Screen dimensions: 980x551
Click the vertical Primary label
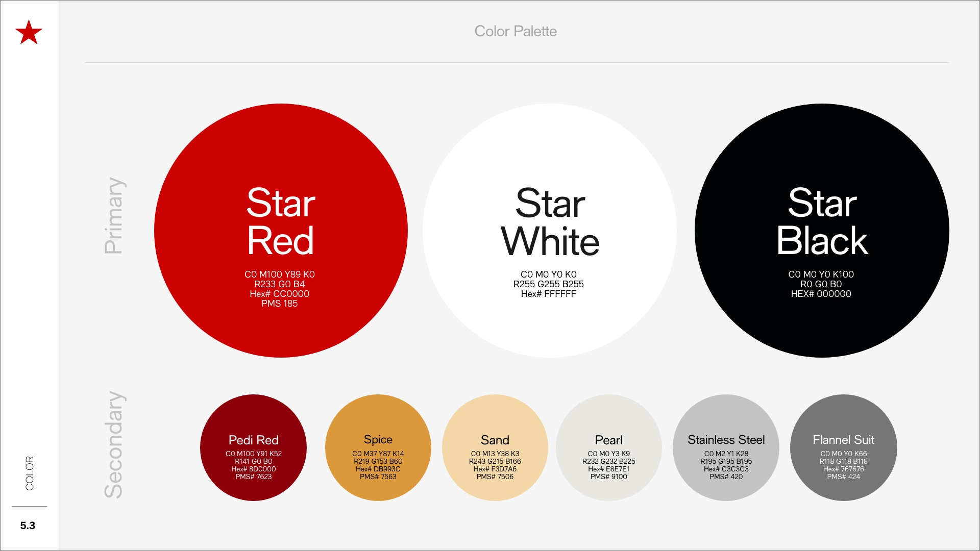tap(113, 215)
